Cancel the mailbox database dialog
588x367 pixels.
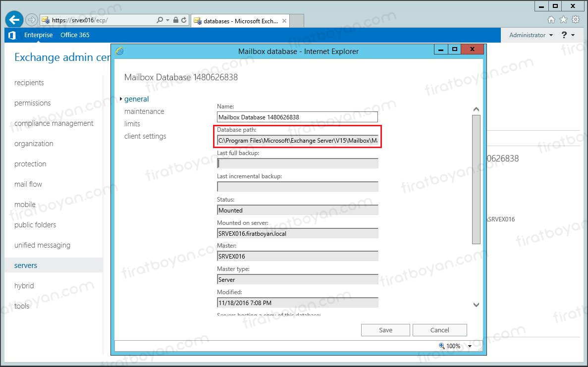coord(439,330)
